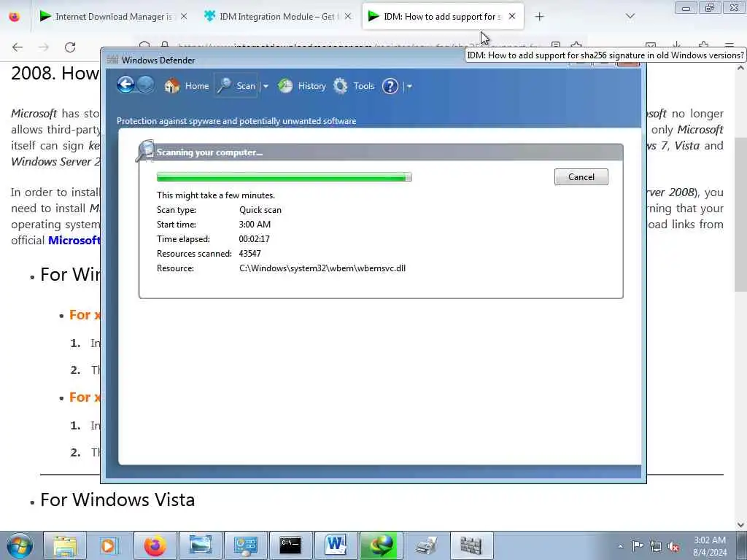The width and height of the screenshot is (747, 560).
Task: Show hidden system tray icons
Action: [620, 547]
